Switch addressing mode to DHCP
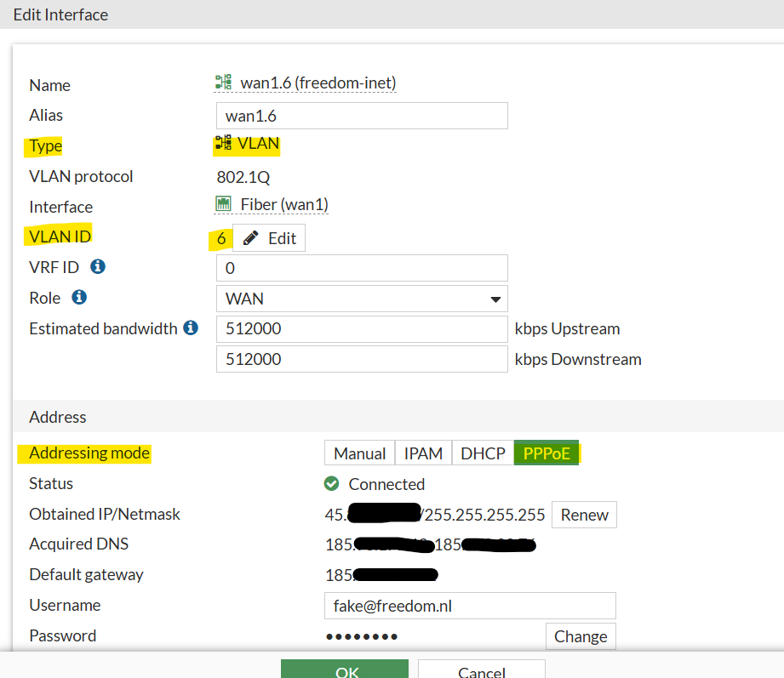The height and width of the screenshot is (678, 784). (483, 453)
